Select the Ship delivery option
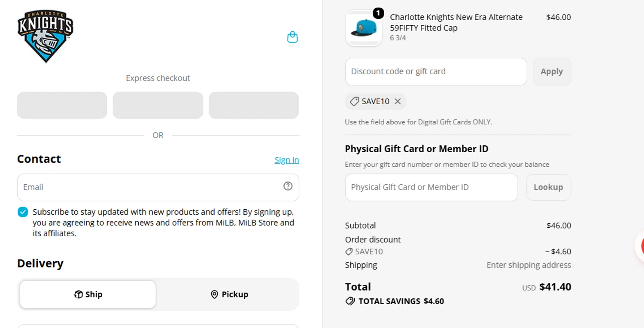Image resolution: width=644 pixels, height=328 pixels. pyautogui.click(x=88, y=295)
